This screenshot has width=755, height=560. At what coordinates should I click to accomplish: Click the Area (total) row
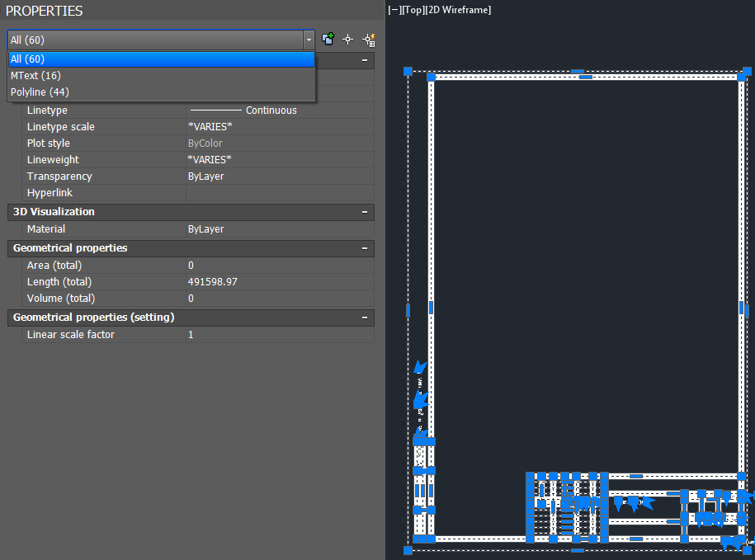[x=198, y=266]
